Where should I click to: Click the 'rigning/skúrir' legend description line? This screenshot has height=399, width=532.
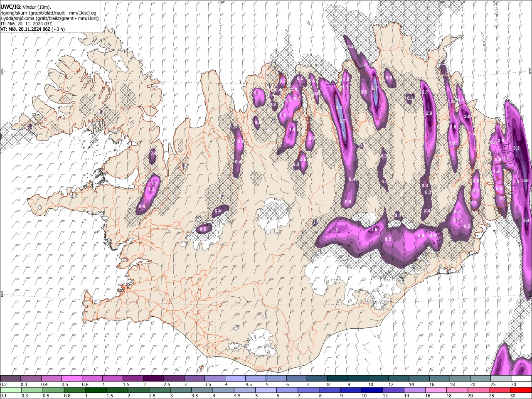pyautogui.click(x=48, y=13)
